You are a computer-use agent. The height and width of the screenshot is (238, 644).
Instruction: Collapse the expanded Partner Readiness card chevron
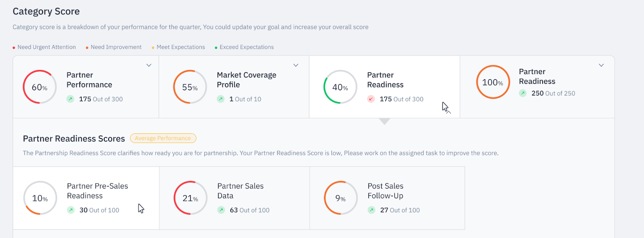pos(448,112)
